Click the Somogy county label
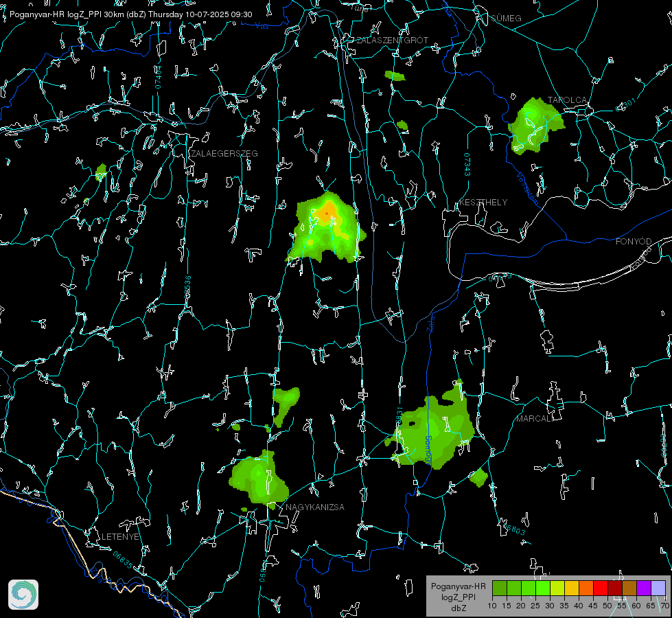Screen dimensions: 672x618 (x=428, y=450)
